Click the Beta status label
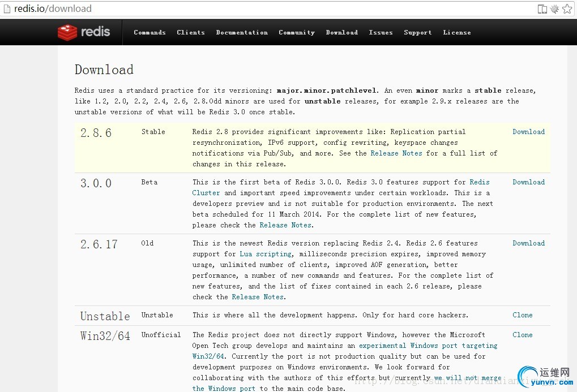The height and width of the screenshot is (392, 577). click(149, 182)
